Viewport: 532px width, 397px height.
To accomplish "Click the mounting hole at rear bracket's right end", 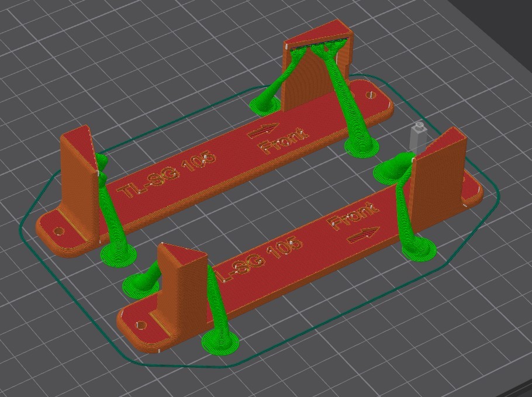I will [372, 92].
